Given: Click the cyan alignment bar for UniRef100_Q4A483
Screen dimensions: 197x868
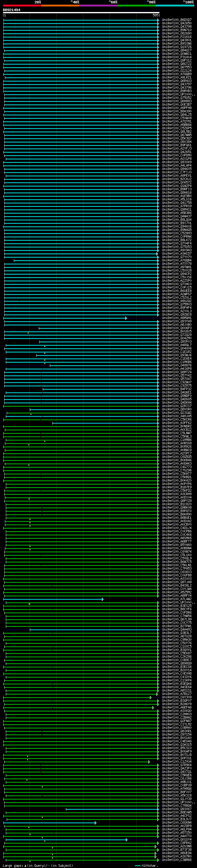Looking at the screenshot, I should click(94, 630).
